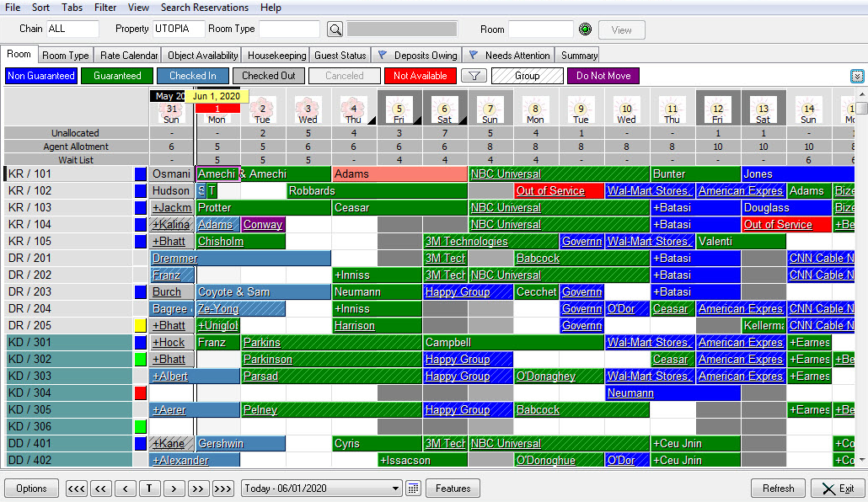Screen dimensions: 868x502
Task: Click the Room number input field
Action: pyautogui.click(x=540, y=29)
